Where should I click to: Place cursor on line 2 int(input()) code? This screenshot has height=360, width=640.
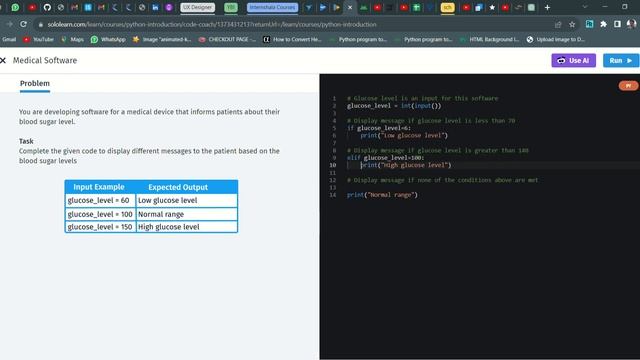[421, 106]
